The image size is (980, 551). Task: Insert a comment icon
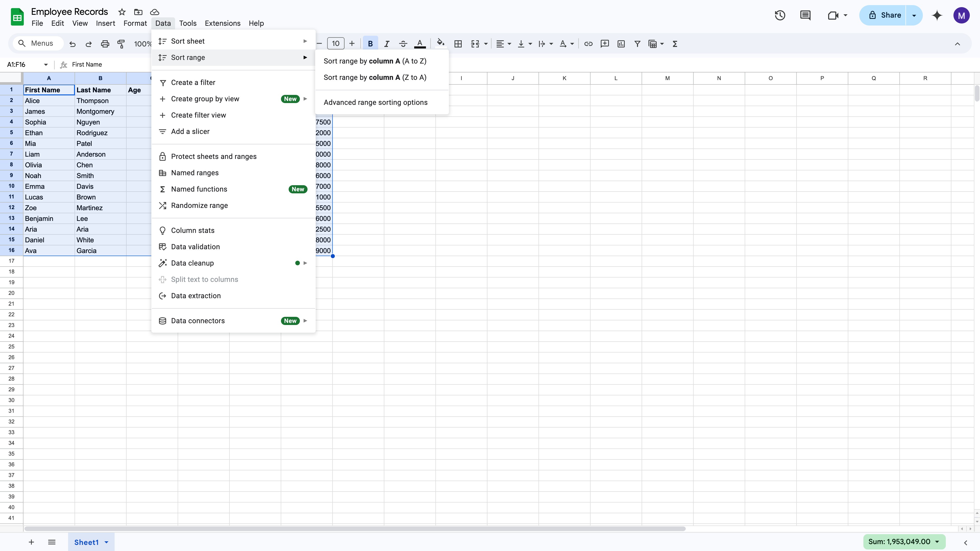(x=605, y=44)
